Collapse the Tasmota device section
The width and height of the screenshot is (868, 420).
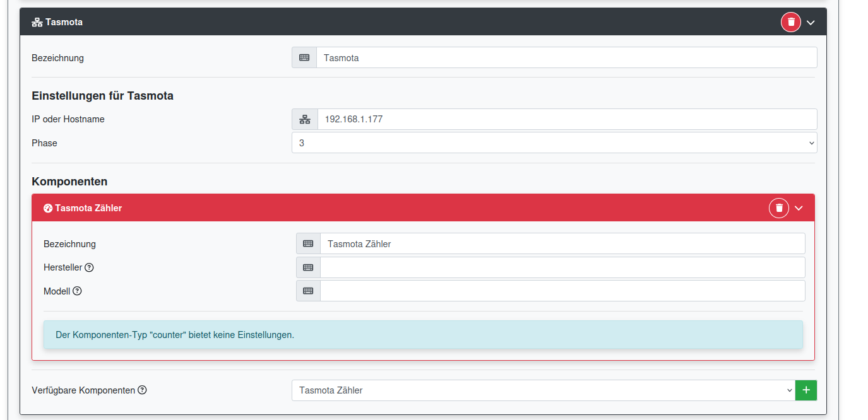tap(811, 21)
